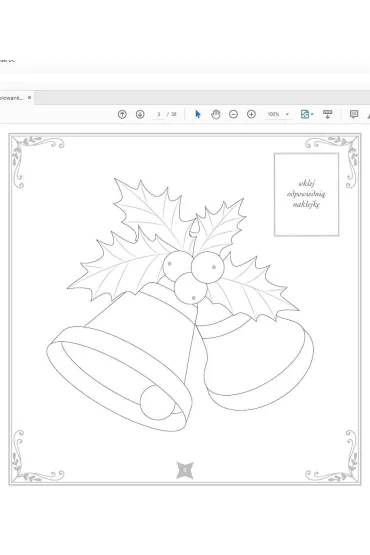
Task: Zoom out with the minus button
Action: (233, 114)
